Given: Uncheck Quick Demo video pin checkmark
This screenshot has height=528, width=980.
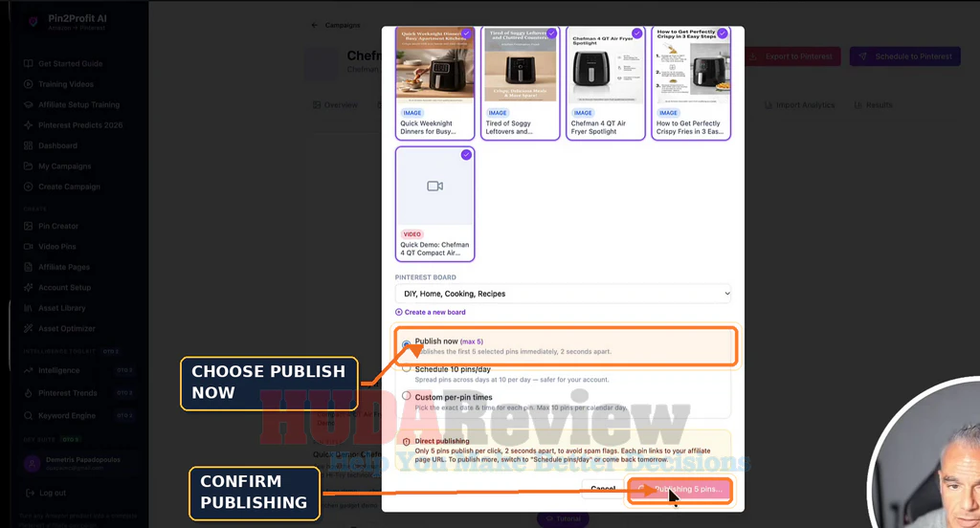Looking at the screenshot, I should click(466, 155).
